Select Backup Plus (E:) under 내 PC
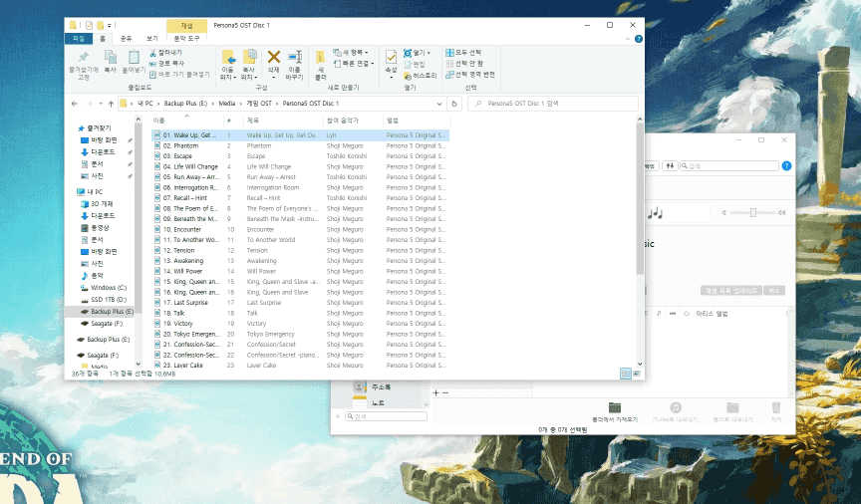861x504 pixels. (x=107, y=312)
